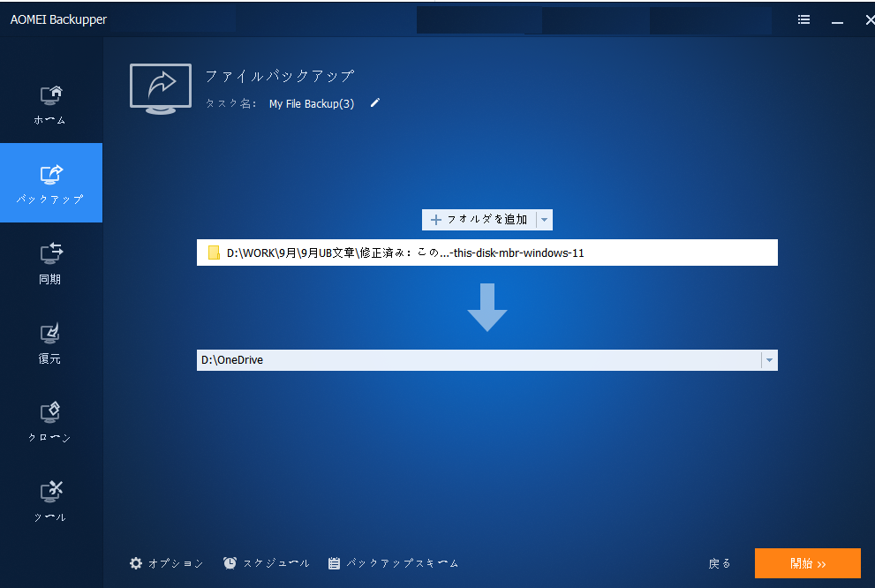
Task: Close the AOMEI Backupper window
Action: click(870, 20)
